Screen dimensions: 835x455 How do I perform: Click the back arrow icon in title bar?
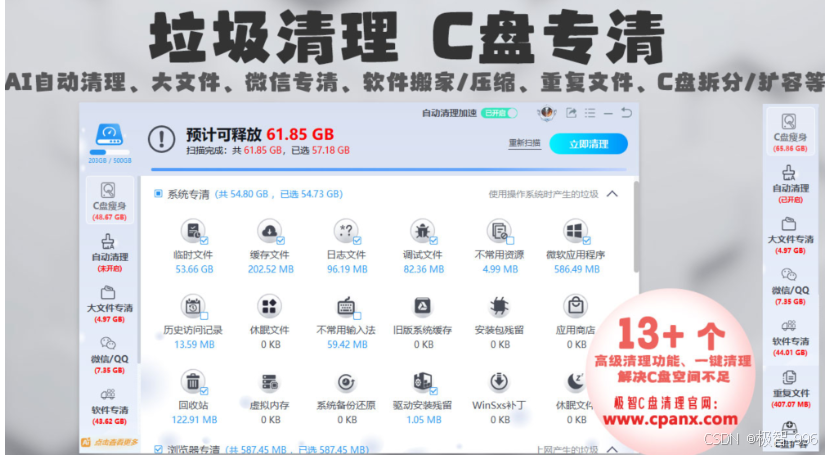click(x=627, y=113)
